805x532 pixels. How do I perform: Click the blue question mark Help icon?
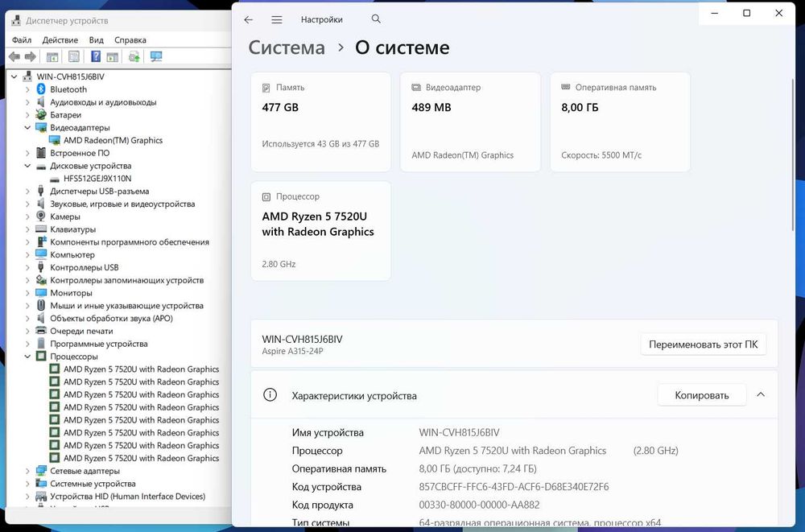(x=96, y=56)
